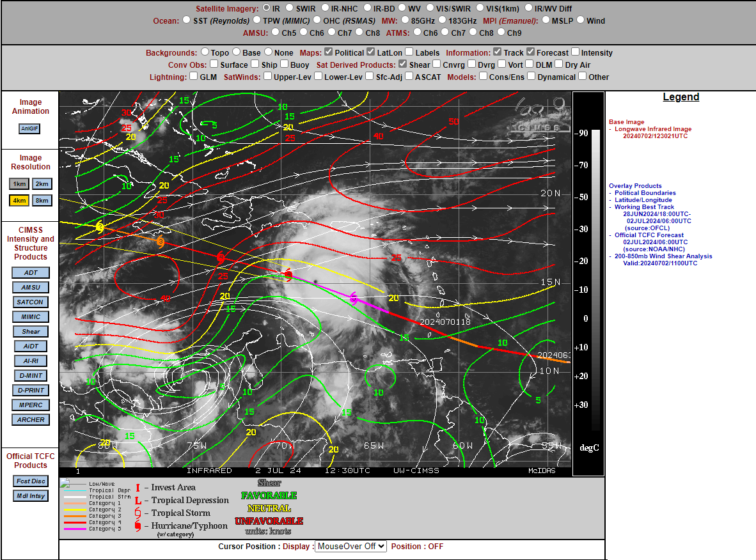Select SWIR satellite imagery

click(289, 8)
